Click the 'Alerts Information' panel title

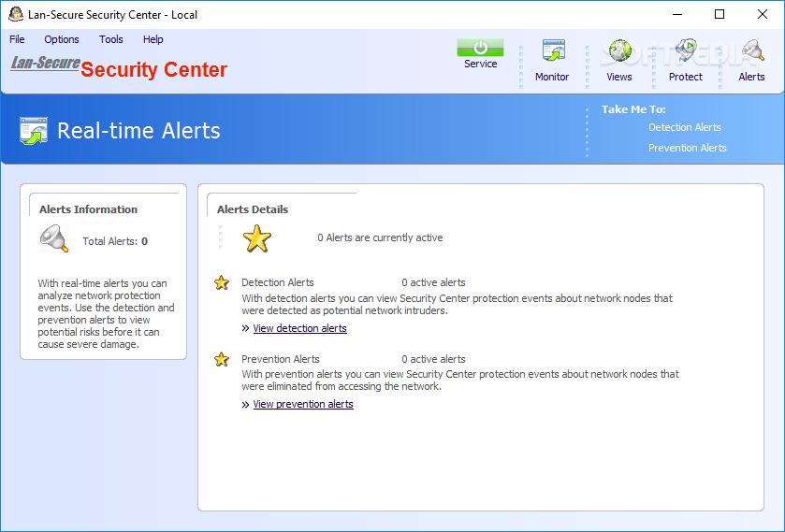tap(88, 209)
